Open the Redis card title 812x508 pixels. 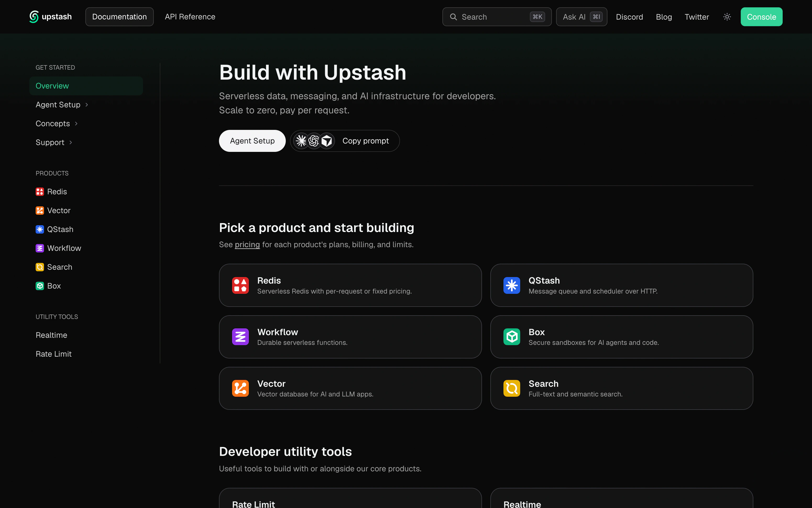click(x=269, y=280)
